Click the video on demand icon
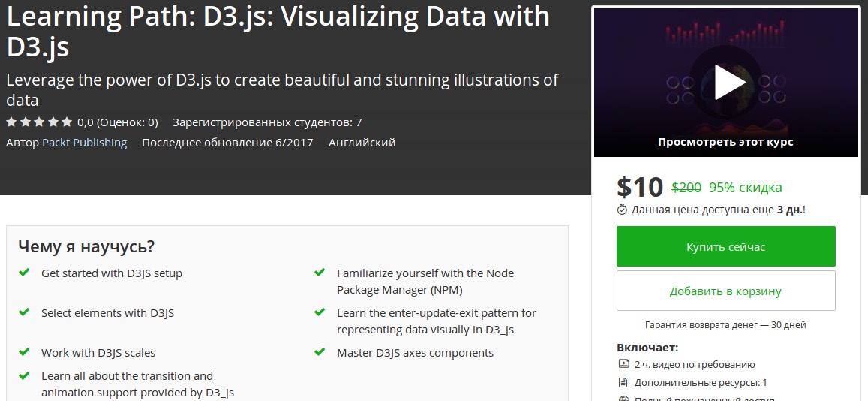This screenshot has height=401, width=868. (x=623, y=364)
